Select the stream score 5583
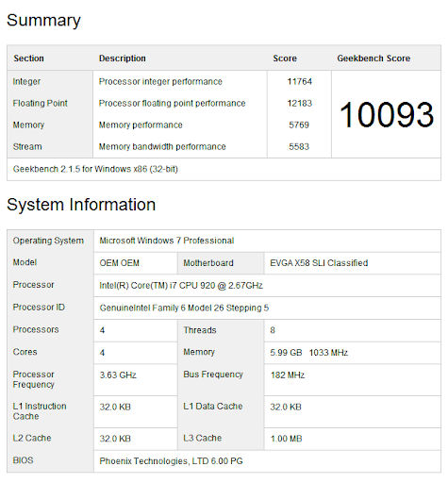 299,147
